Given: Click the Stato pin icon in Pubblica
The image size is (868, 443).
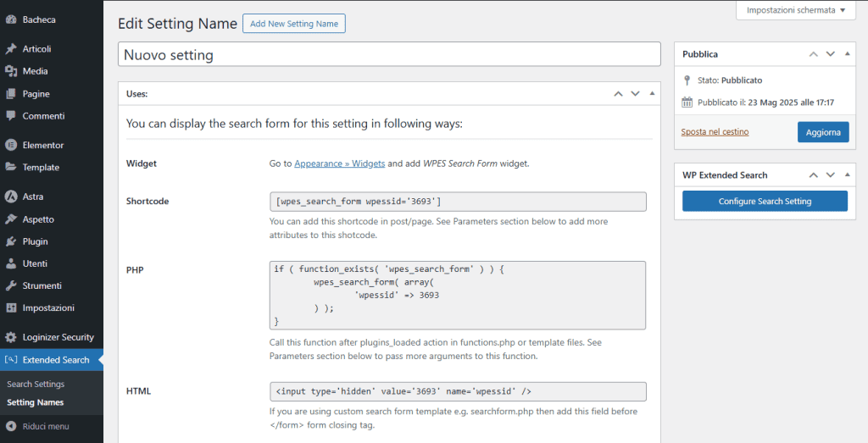Looking at the screenshot, I should (687, 80).
